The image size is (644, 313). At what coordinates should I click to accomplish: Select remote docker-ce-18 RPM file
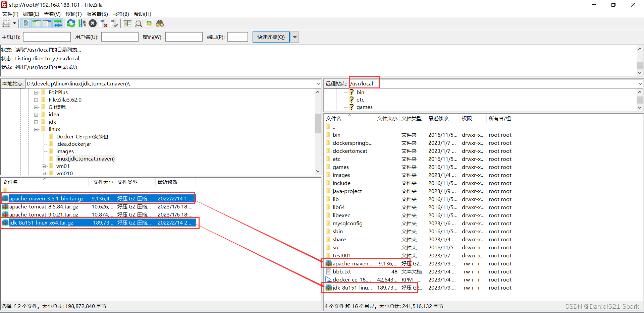click(x=352, y=280)
